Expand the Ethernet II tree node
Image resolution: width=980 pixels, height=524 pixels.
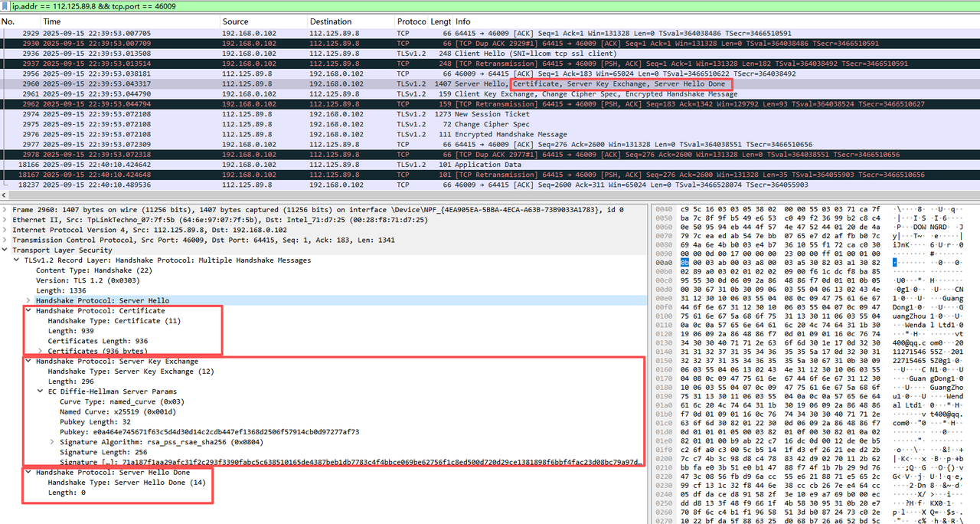pos(6,219)
